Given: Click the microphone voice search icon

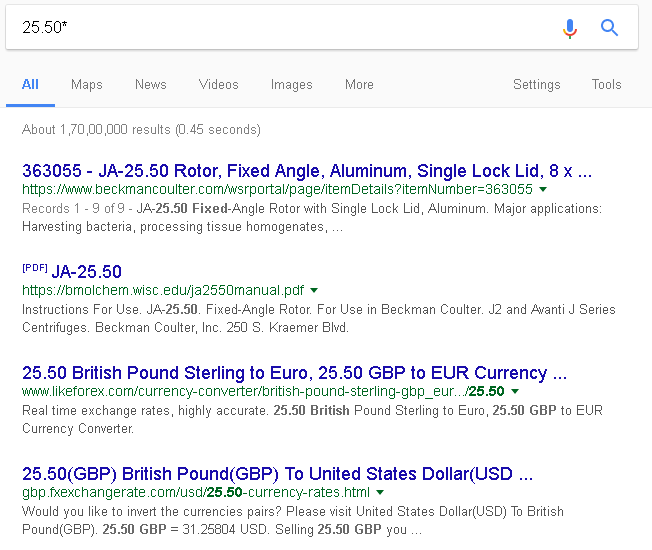Looking at the screenshot, I should [570, 28].
